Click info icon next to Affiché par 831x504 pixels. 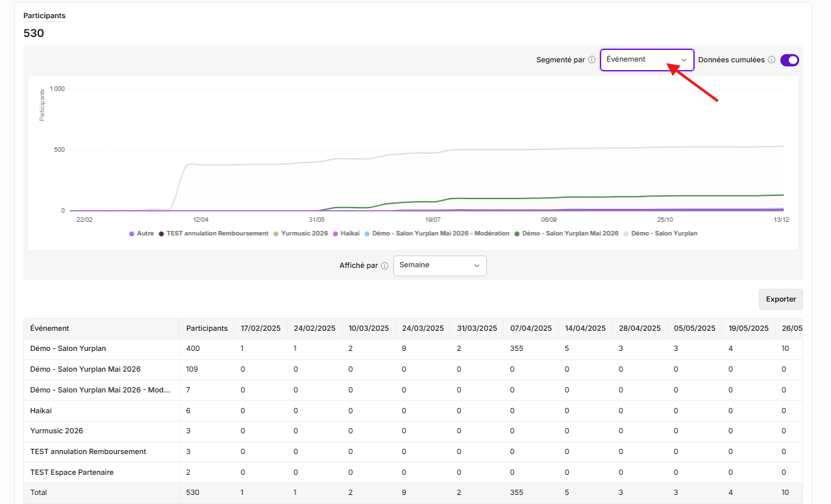pos(384,265)
